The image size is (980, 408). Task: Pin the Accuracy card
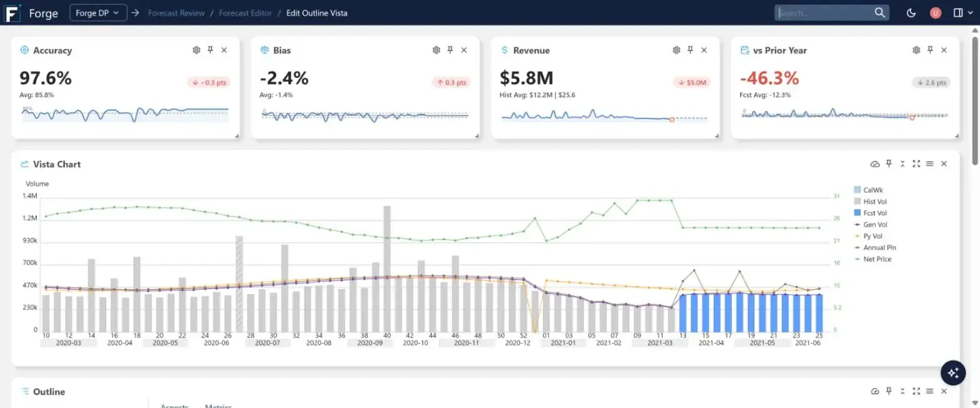pyautogui.click(x=211, y=50)
